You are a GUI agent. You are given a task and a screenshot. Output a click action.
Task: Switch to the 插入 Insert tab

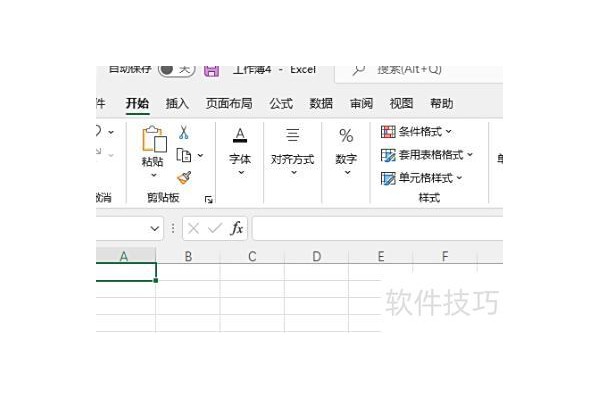pyautogui.click(x=177, y=104)
